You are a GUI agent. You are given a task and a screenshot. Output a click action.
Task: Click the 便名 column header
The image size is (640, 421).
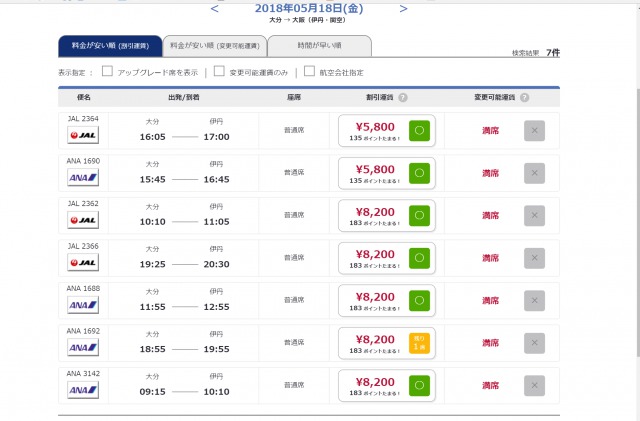(84, 97)
